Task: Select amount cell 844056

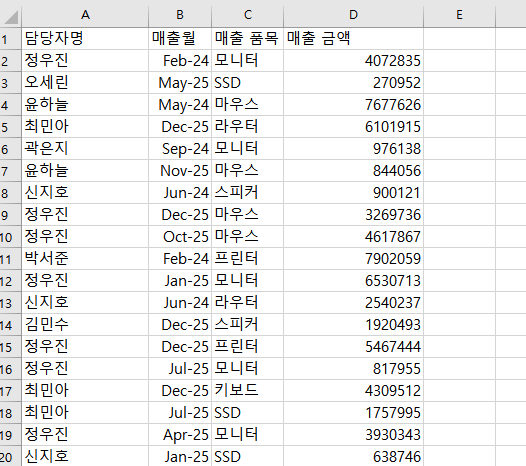Action: point(353,171)
